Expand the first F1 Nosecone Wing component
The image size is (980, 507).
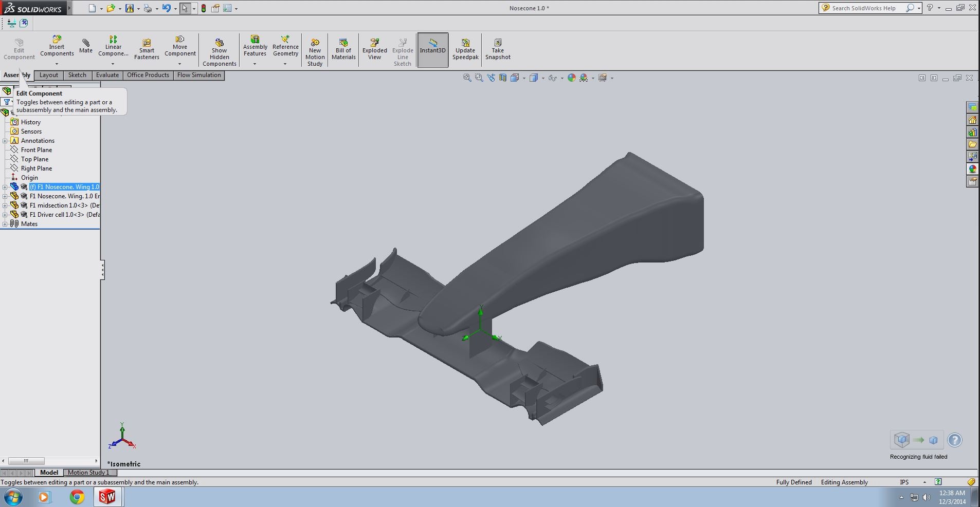click(5, 187)
